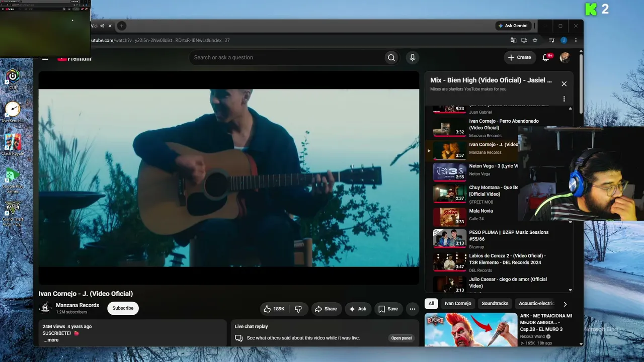Viewport: 644px width, 362px height.
Task: Pause the video by clicking the player
Action: (229, 177)
